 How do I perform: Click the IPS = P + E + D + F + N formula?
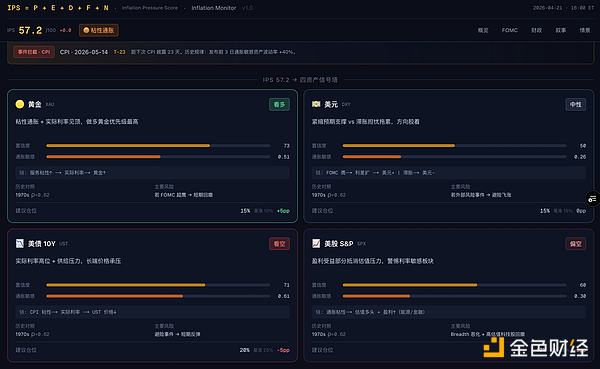click(58, 8)
